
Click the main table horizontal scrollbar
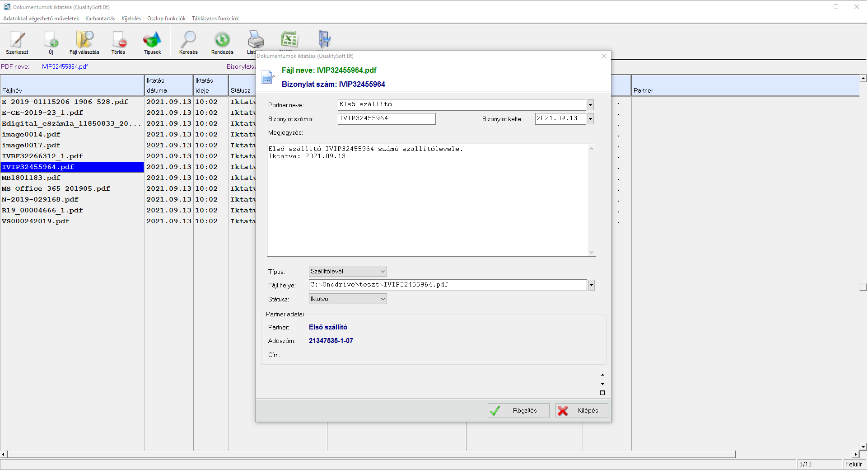click(x=370, y=454)
